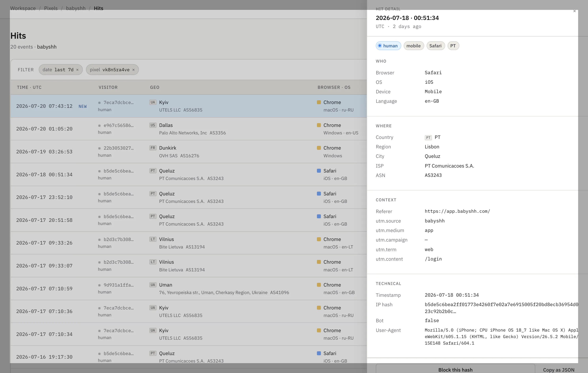Click the utm.source value babyshh
The height and width of the screenshot is (373, 588).
[434, 221]
